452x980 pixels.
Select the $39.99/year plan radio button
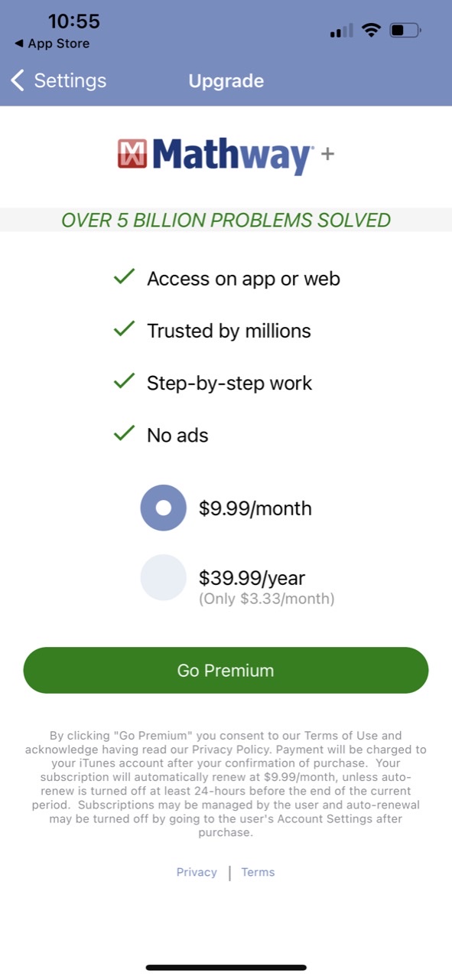tap(163, 578)
